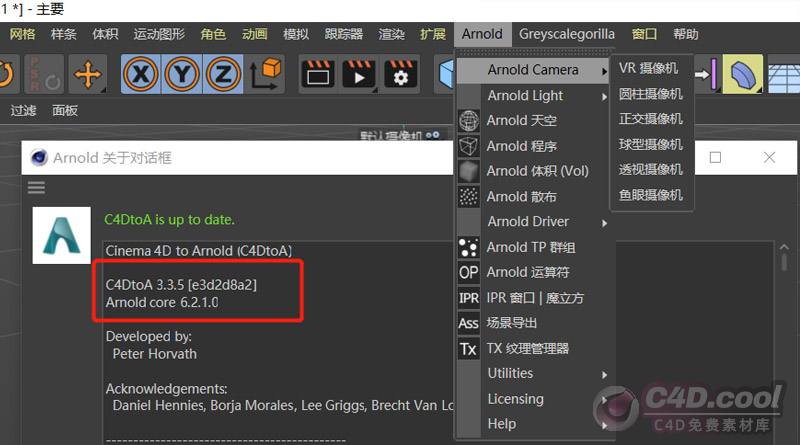The image size is (800, 445).
Task: Open TX 纹理管理器
Action: (528, 349)
